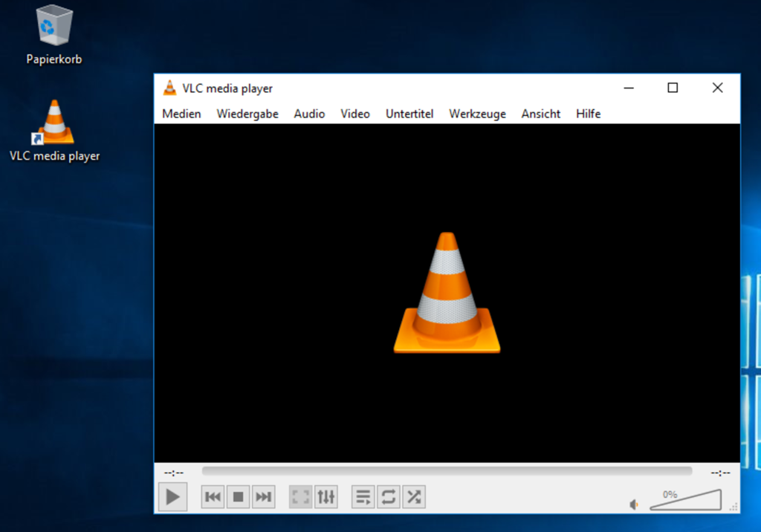Open the Medien menu

(x=181, y=114)
